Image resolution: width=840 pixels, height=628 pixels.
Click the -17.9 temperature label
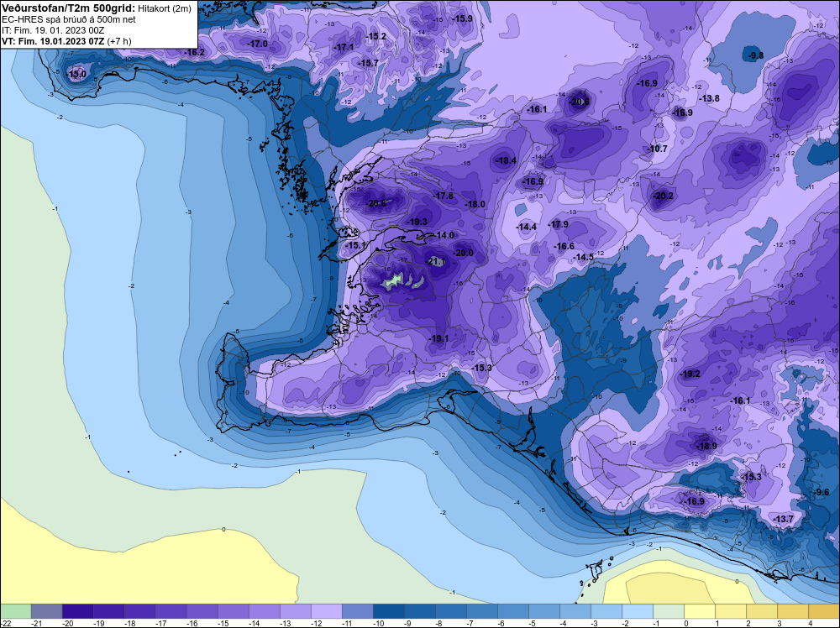click(559, 224)
